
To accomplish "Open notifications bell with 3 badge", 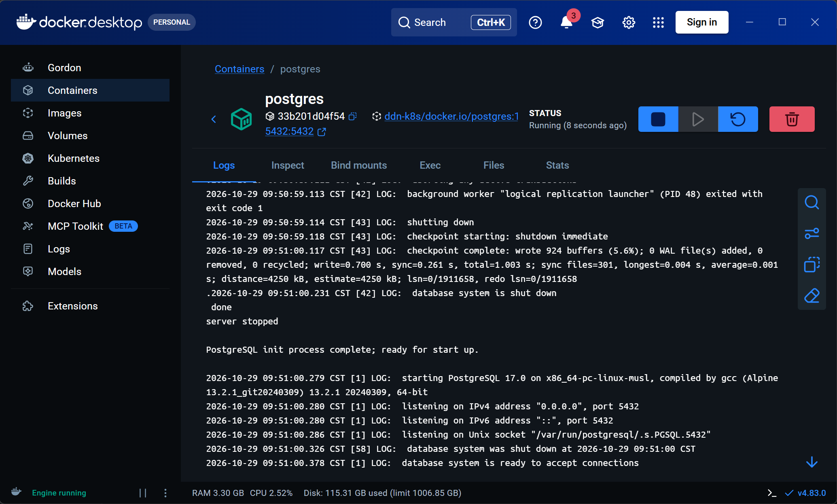I will click(567, 23).
